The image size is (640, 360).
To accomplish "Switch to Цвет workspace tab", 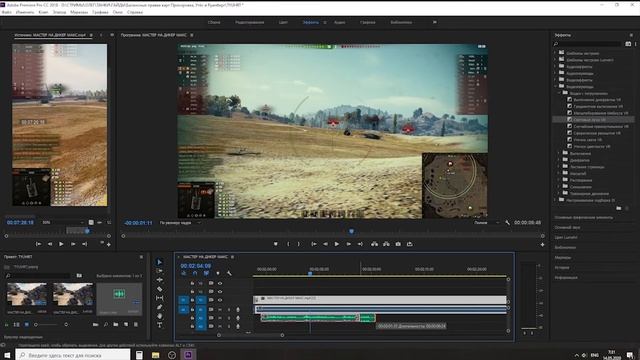I will 283,22.
